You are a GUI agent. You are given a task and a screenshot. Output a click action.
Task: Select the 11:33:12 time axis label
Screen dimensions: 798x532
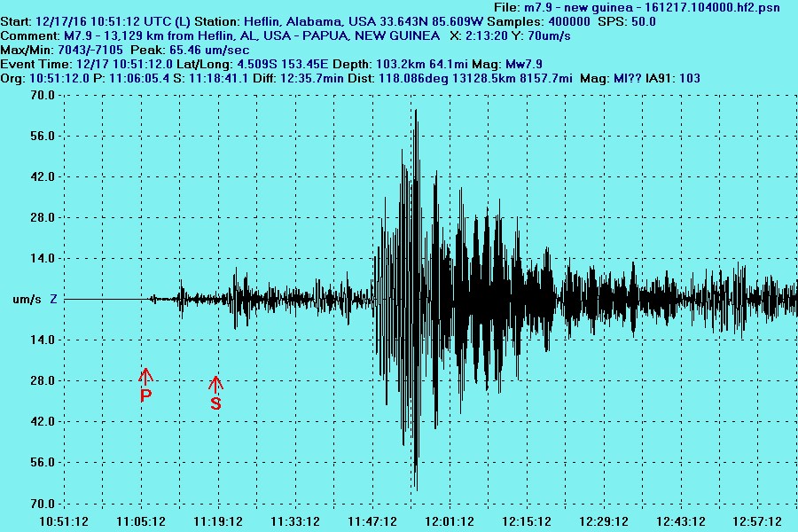click(295, 522)
